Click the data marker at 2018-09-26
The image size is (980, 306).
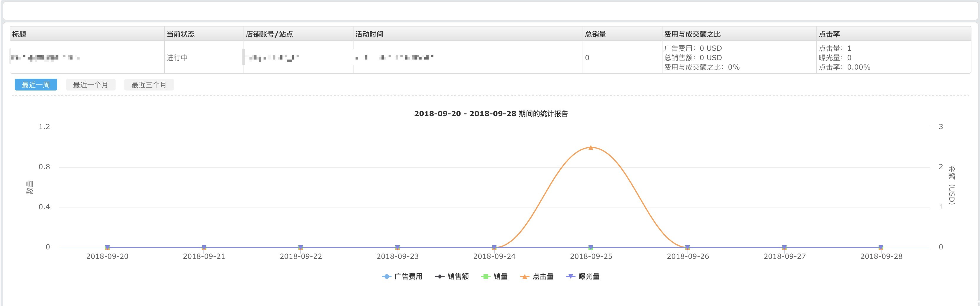click(688, 248)
